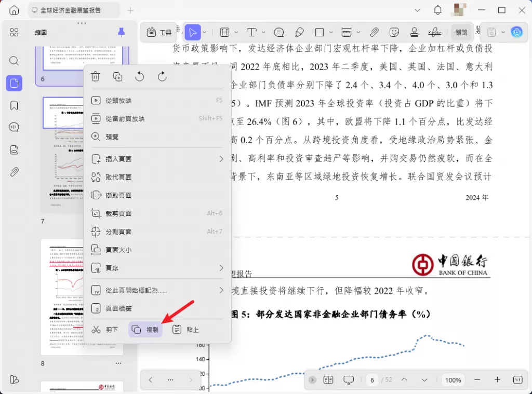Expand the highlight tool dropdown arrow

point(236,33)
